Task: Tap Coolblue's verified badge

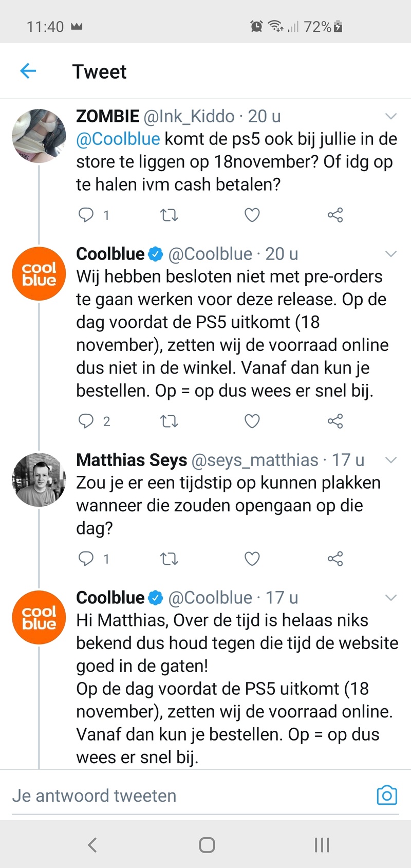Action: click(155, 253)
